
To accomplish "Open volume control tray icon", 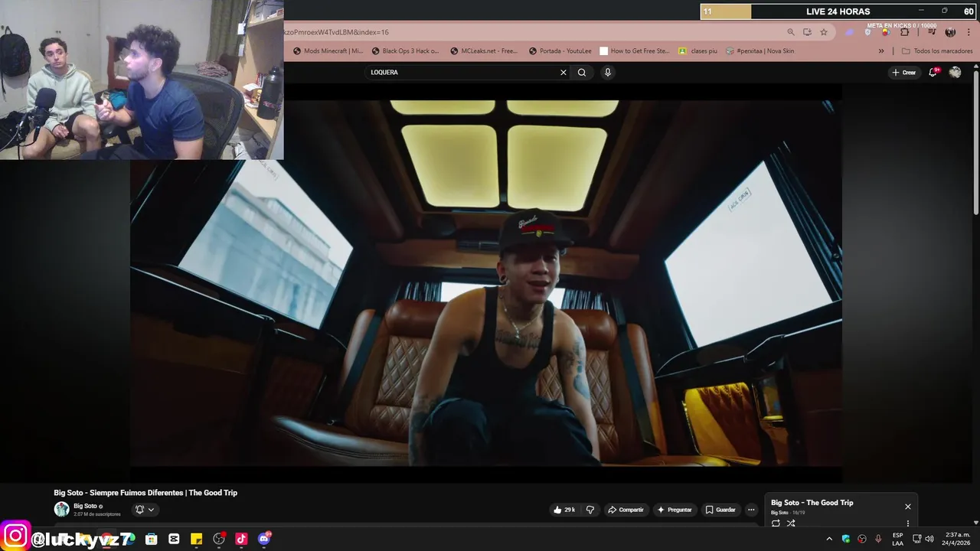I will click(x=929, y=539).
